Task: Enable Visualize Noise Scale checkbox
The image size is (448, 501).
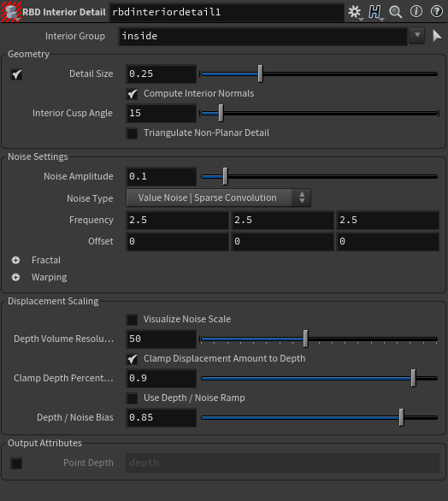Action: [132, 320]
